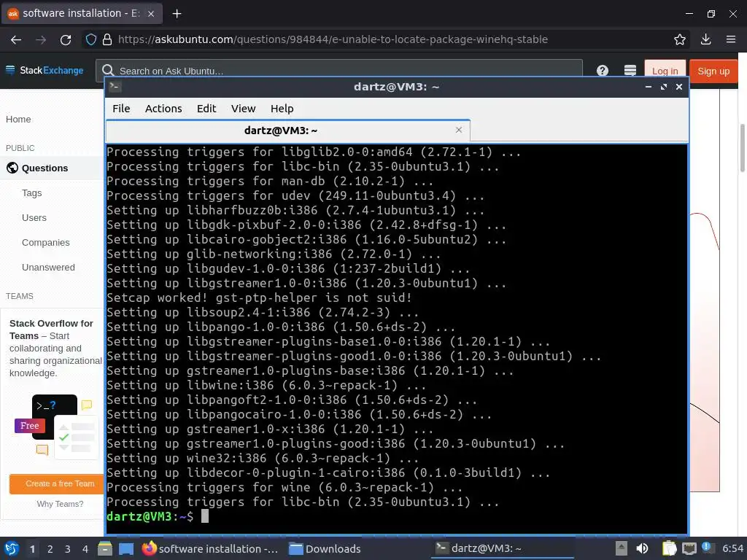This screenshot has width=747, height=560.
Task: Click the clock showing 6:54
Action: pos(732,548)
